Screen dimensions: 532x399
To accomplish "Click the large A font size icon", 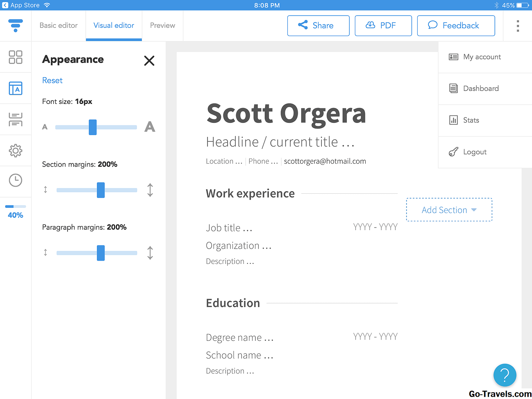I will coord(150,127).
